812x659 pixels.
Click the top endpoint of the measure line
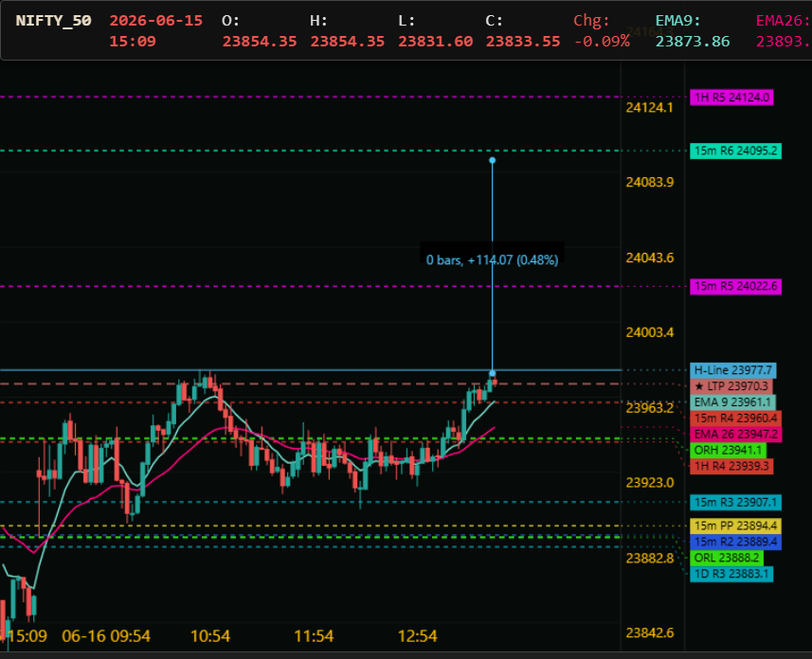(493, 160)
